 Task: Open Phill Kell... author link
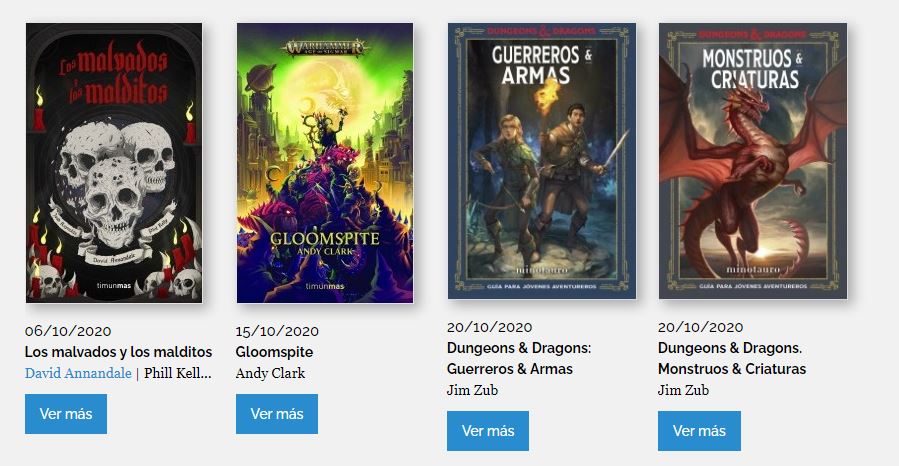coord(178,373)
